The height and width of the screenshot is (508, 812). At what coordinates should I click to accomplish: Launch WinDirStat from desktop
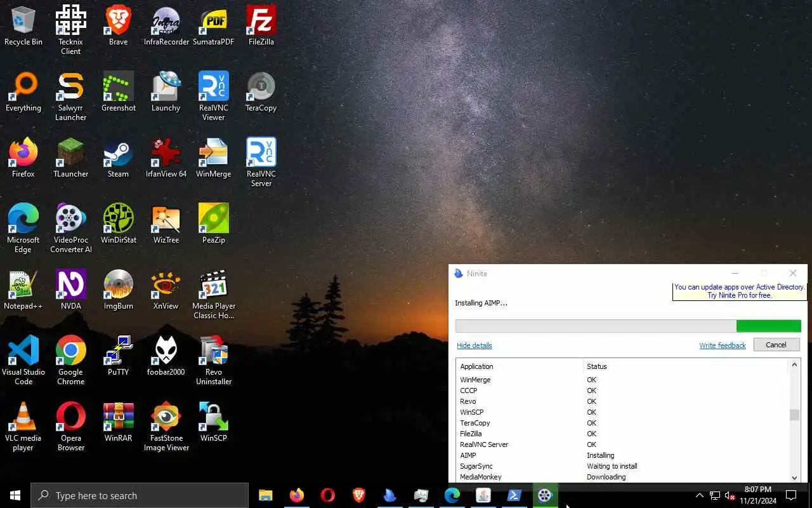point(118,225)
